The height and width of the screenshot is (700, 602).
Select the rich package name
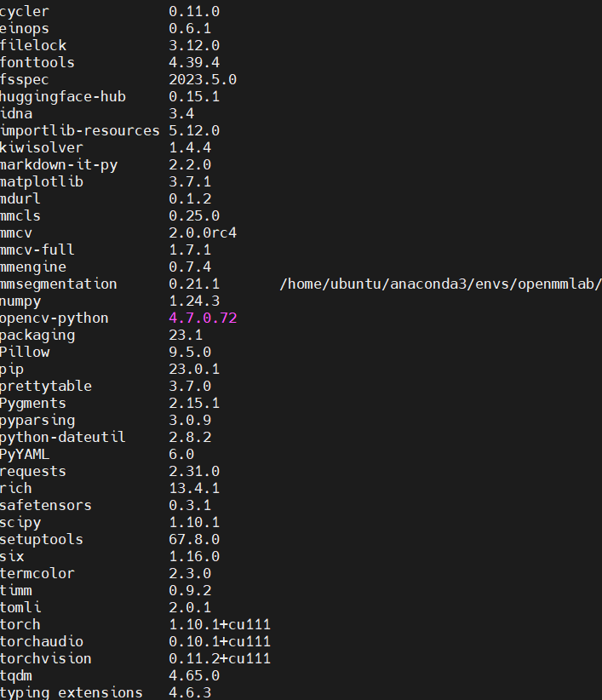coord(16,489)
